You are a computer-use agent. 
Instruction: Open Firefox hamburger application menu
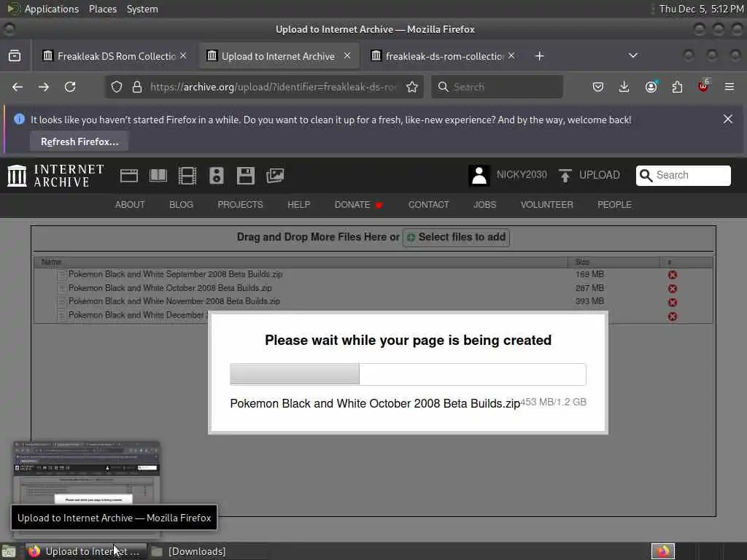[729, 87]
